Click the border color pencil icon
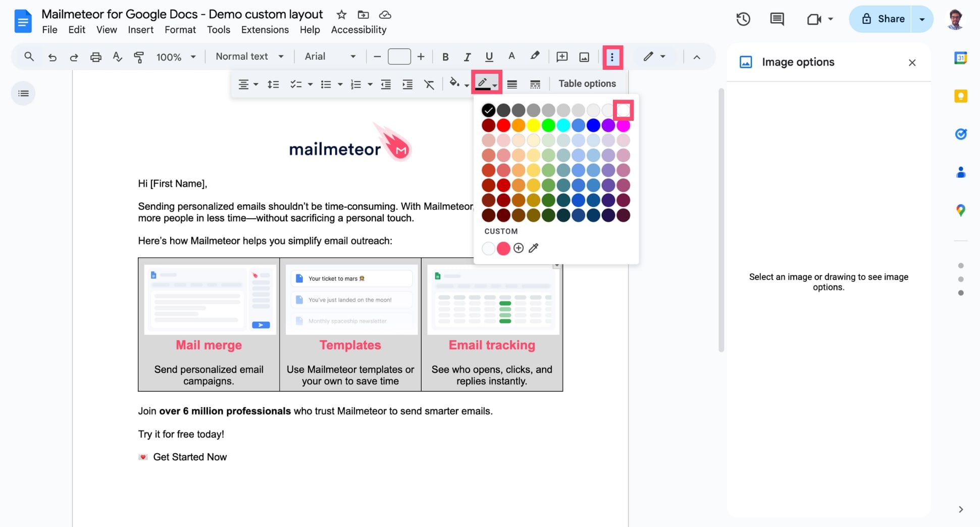980x527 pixels. point(483,83)
